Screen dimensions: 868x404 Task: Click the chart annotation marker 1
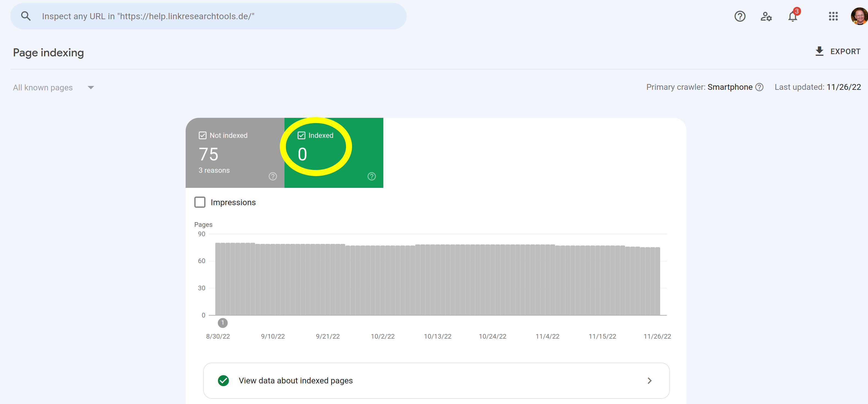222,323
